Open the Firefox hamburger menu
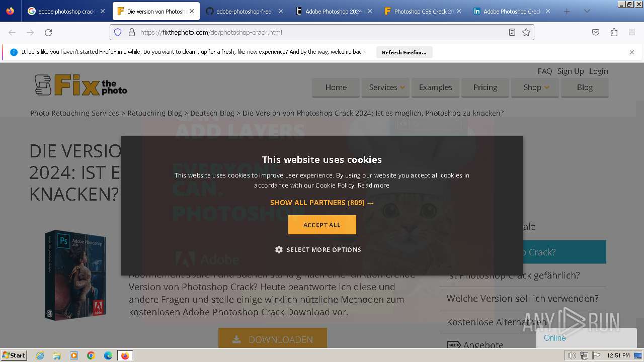644x362 pixels. pyautogui.click(x=632, y=32)
